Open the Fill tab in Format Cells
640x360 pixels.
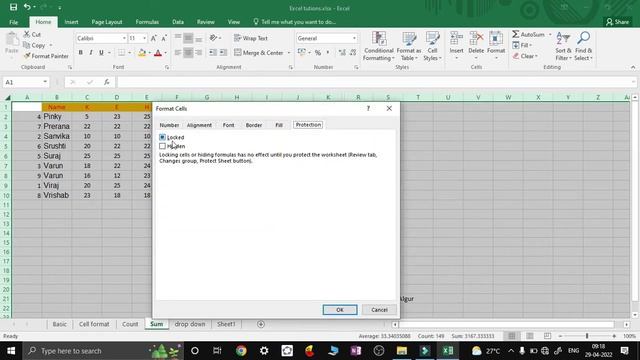(279, 125)
